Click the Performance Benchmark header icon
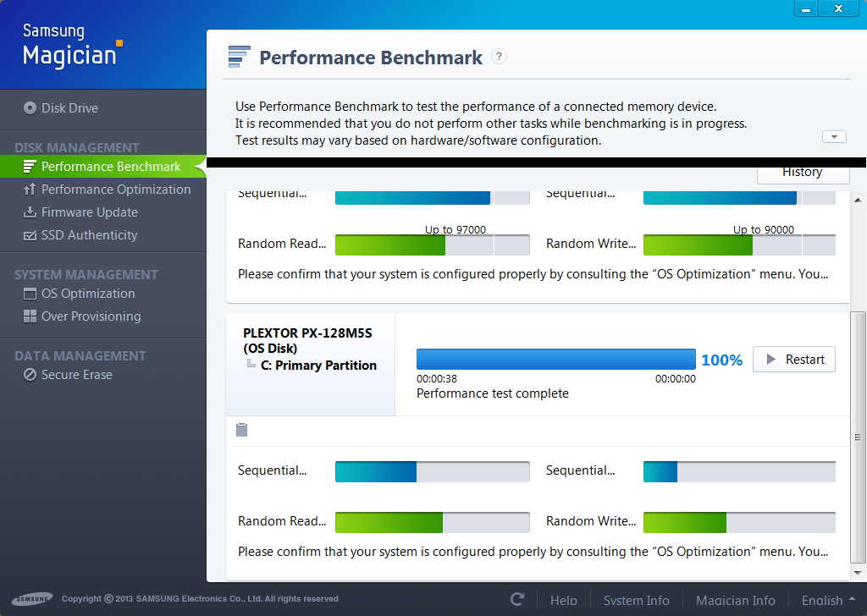The width and height of the screenshot is (867, 616). coord(239,57)
